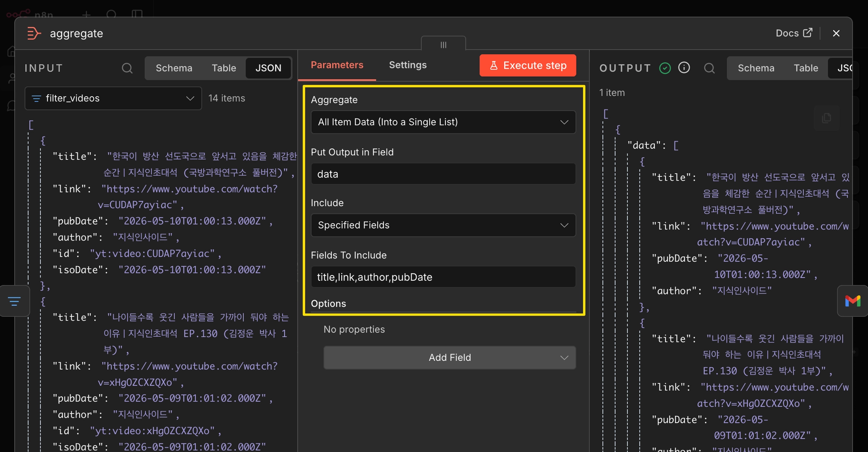Close the aggregate node dialog
This screenshot has height=452, width=868.
coord(836,33)
